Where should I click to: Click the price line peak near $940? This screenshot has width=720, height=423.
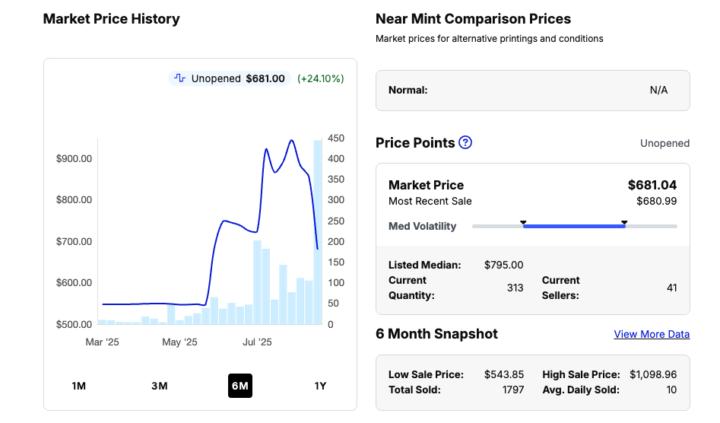click(291, 141)
